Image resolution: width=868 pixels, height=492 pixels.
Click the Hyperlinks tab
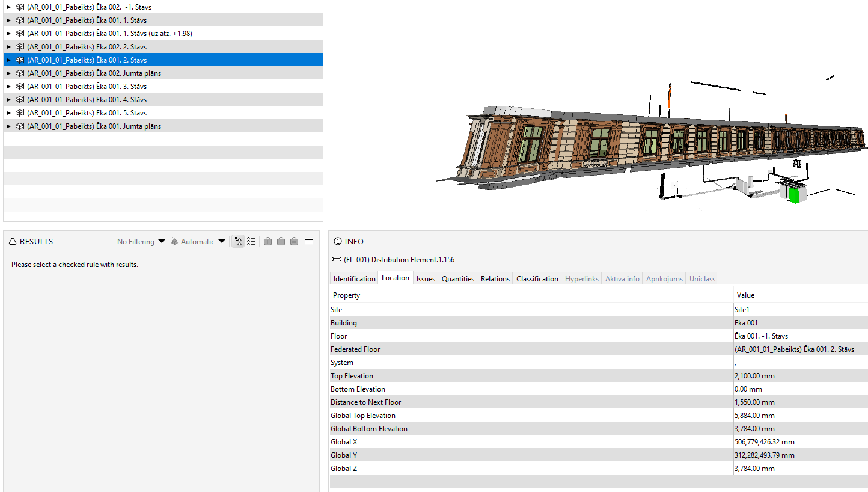coord(582,278)
